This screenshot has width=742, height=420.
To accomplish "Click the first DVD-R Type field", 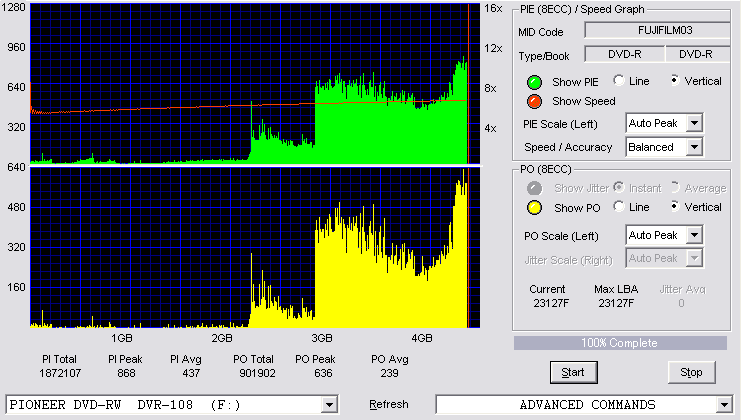I will (625, 54).
